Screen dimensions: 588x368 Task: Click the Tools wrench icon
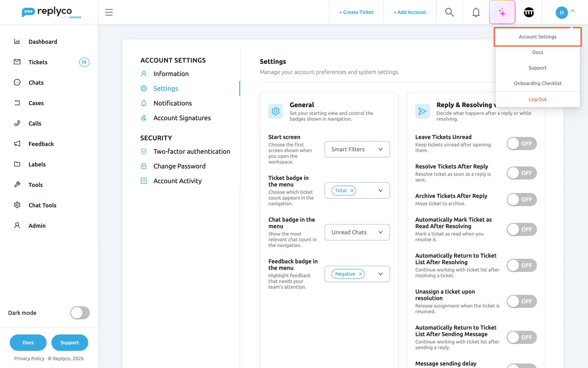coord(17,184)
